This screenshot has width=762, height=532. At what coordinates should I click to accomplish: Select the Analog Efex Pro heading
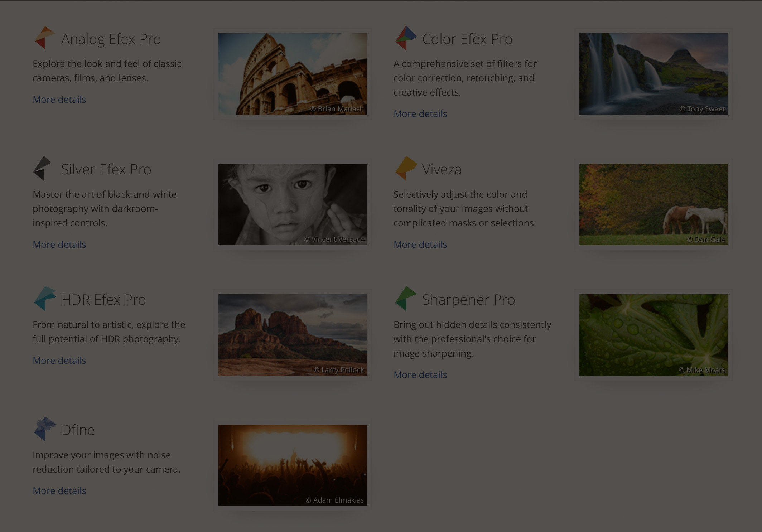[111, 39]
